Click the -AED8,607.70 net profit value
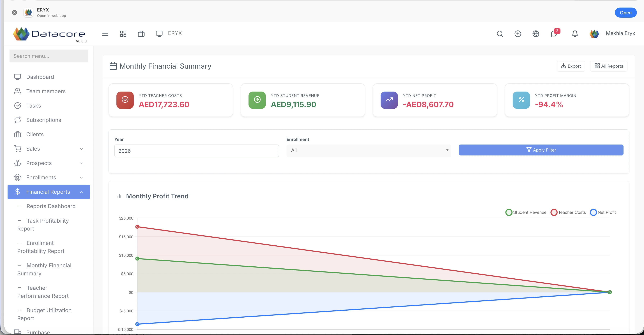The image size is (644, 335). (x=428, y=104)
